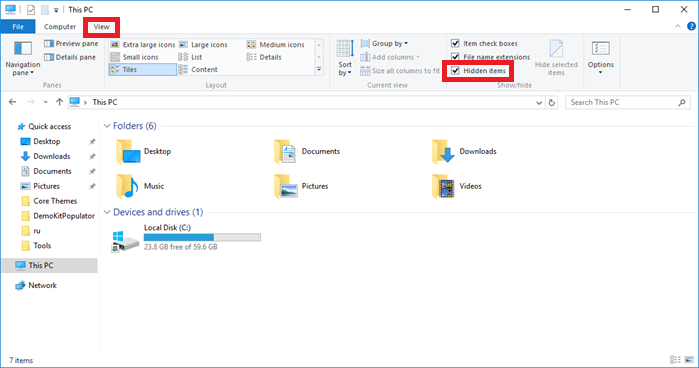
Task: Select the Videos folder tile
Action: pyautogui.click(x=456, y=186)
